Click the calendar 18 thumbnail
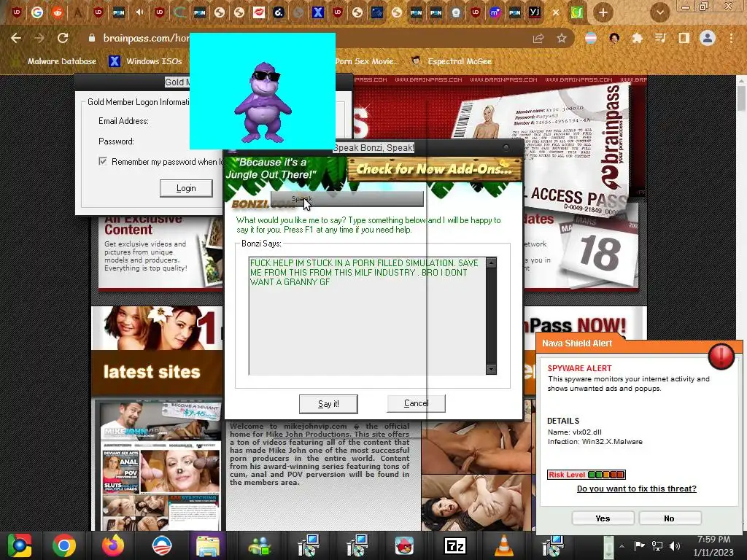This screenshot has width=747, height=560. click(598, 252)
